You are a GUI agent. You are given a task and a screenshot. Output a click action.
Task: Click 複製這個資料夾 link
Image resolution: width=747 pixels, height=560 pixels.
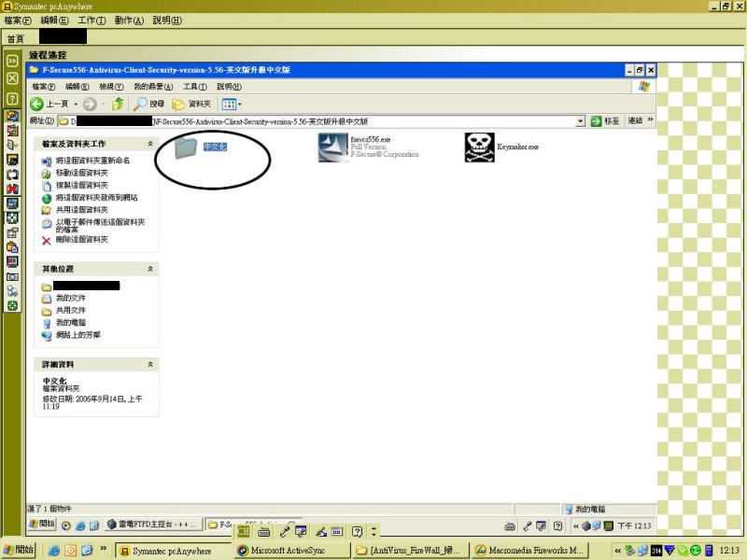pyautogui.click(x=82, y=185)
